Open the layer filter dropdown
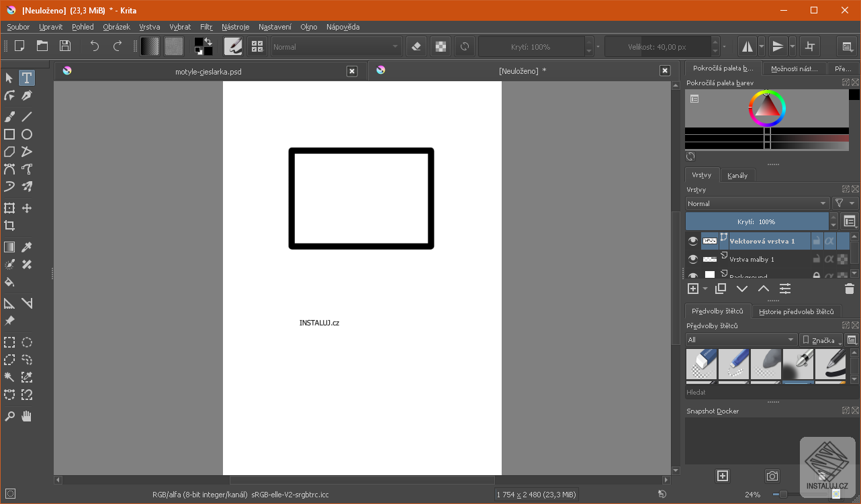Image resolution: width=861 pixels, height=504 pixels. pyautogui.click(x=845, y=203)
